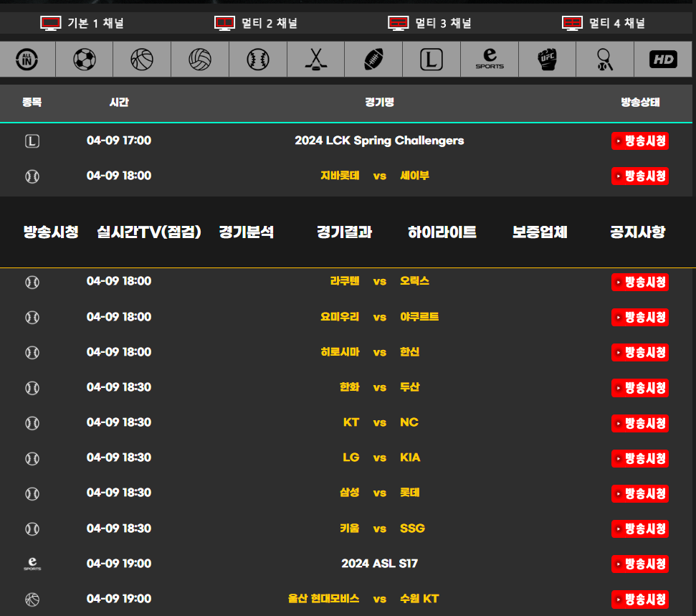
Task: Filter by volleyball icon
Action: (200, 59)
